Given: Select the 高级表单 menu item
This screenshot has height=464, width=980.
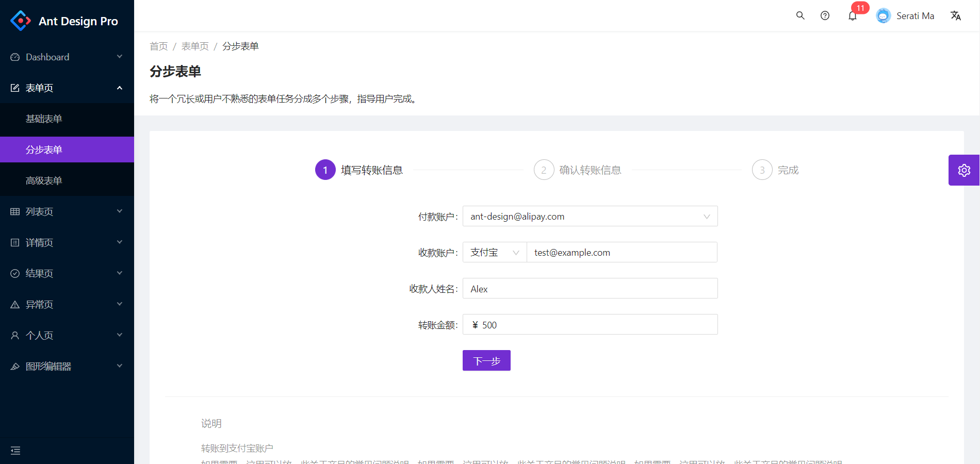Looking at the screenshot, I should [67, 180].
